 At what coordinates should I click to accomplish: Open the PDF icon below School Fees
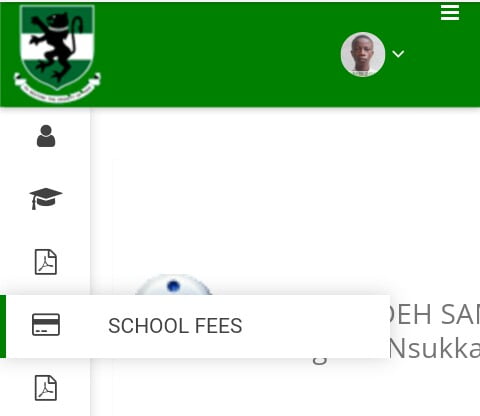coord(46,388)
